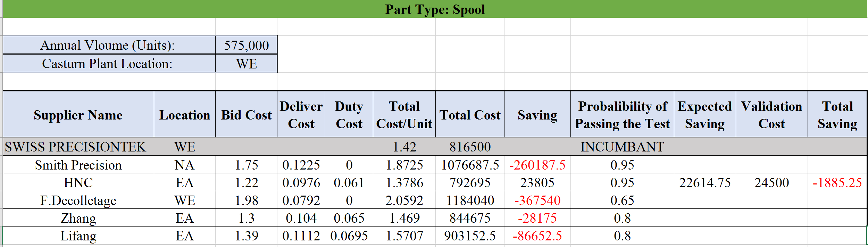Click HNC's total saving cell -1885.25
Image resolution: width=868 pixels, height=247 pixels.
[837, 182]
